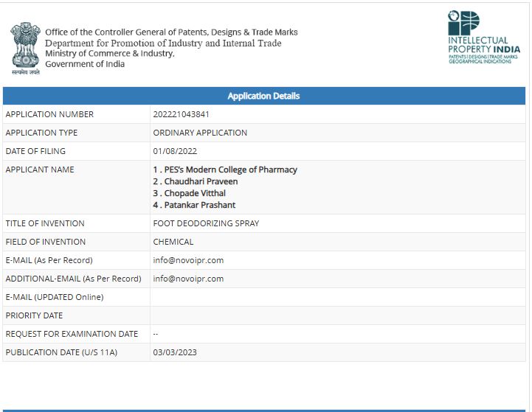Select the publication date 03/03/2023
Viewport: 532px width, 412px height.
pyautogui.click(x=175, y=352)
